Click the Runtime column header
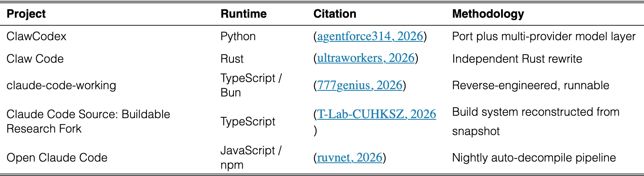 pos(244,14)
